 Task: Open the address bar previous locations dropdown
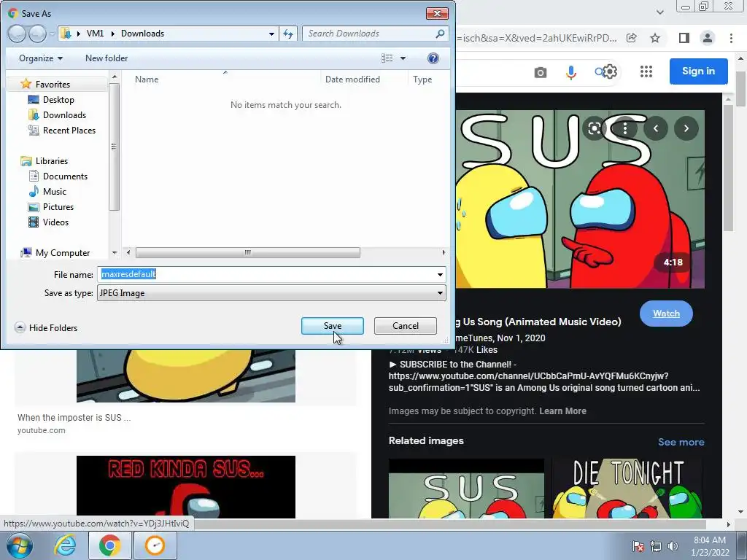pyautogui.click(x=271, y=34)
